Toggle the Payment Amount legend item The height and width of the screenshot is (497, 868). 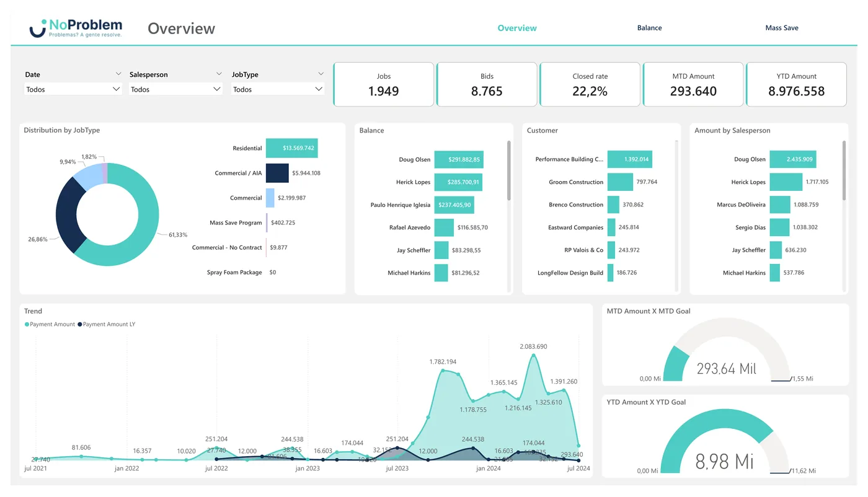tap(50, 324)
